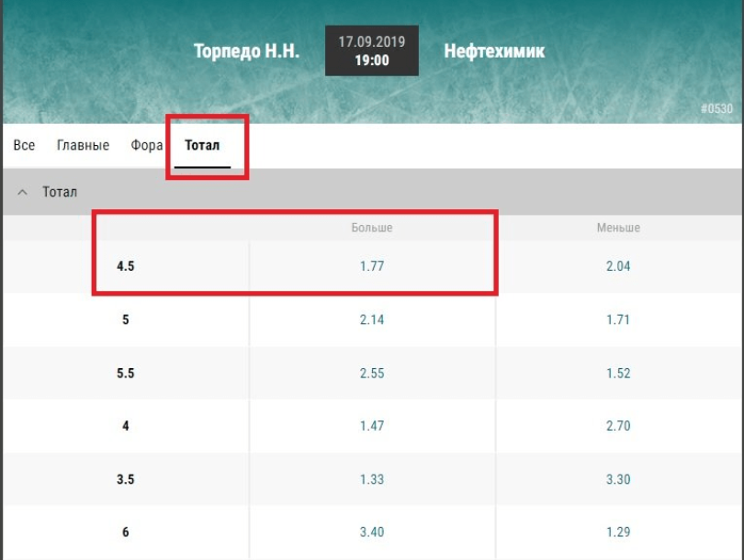Screen dimensions: 744x560
Task: Collapse the Тотал section chevron
Action: point(22,192)
